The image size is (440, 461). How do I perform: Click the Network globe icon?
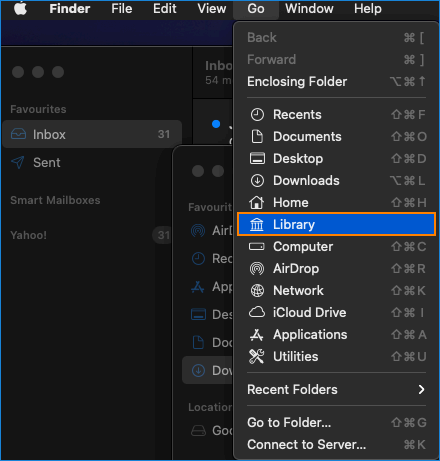tap(257, 290)
